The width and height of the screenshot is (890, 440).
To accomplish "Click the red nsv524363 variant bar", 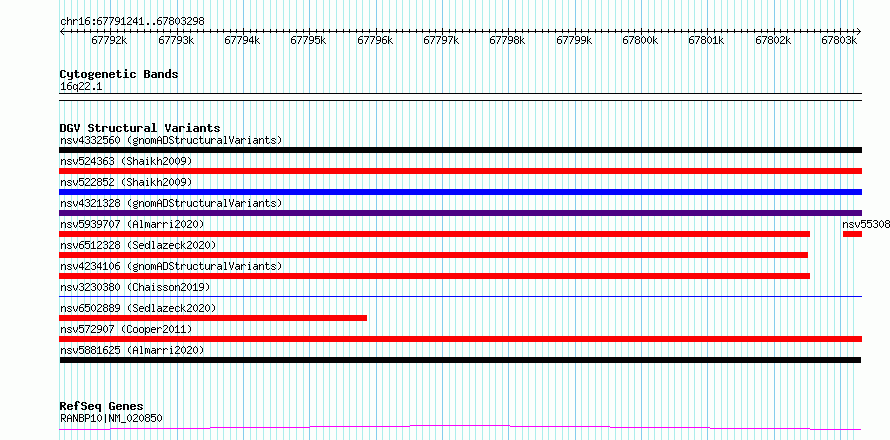I will 460,171.
